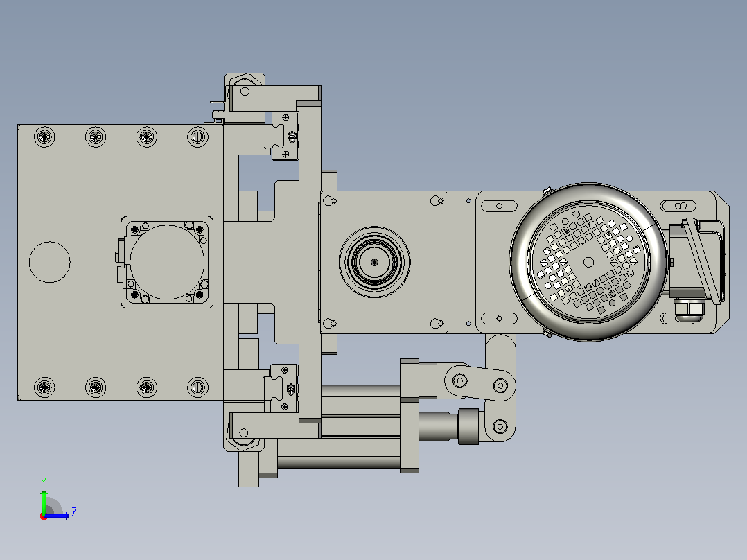
Task: Select the plain circular hole on the large left plate
Action: [x=50, y=262]
